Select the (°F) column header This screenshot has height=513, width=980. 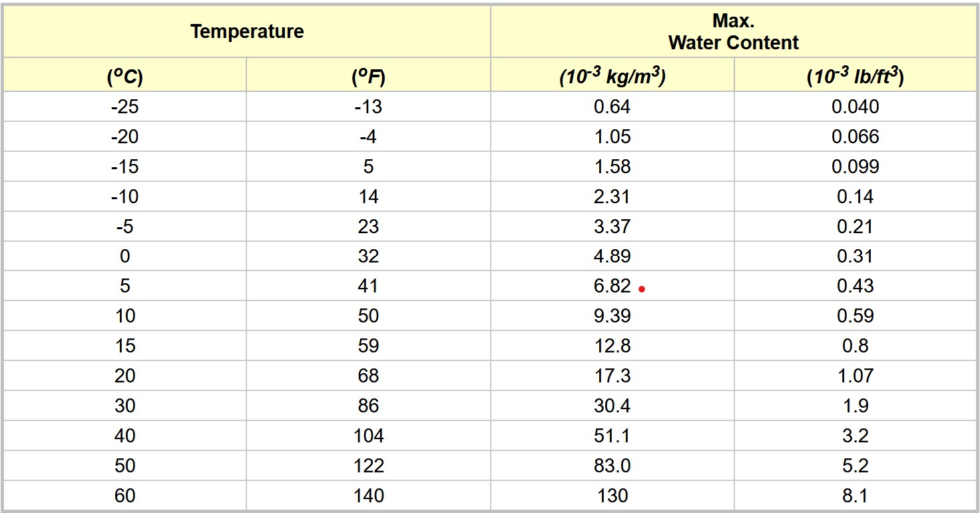point(368,77)
